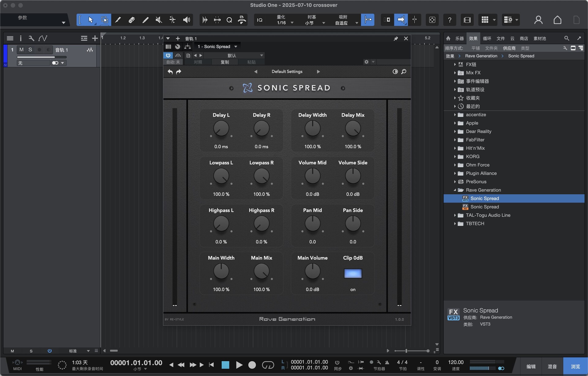Open the video player filmstrip icon
The height and width of the screenshot is (376, 588).
[x=467, y=20]
